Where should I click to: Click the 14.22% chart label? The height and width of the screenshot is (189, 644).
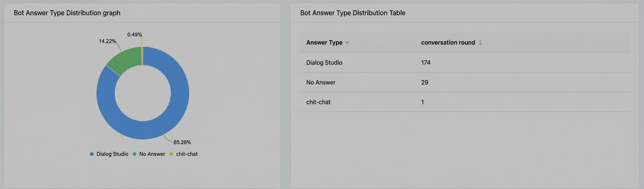(108, 41)
